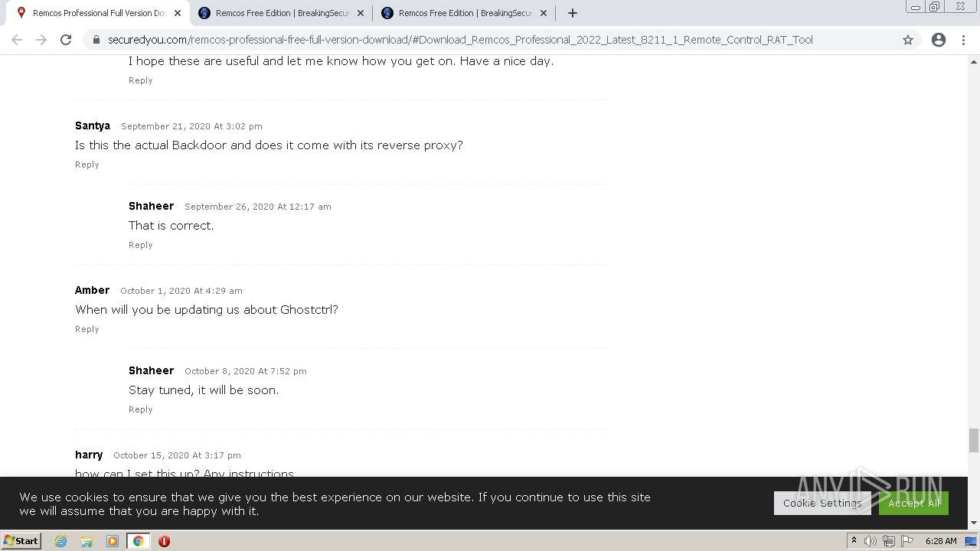Reload the current page

pos(66,40)
